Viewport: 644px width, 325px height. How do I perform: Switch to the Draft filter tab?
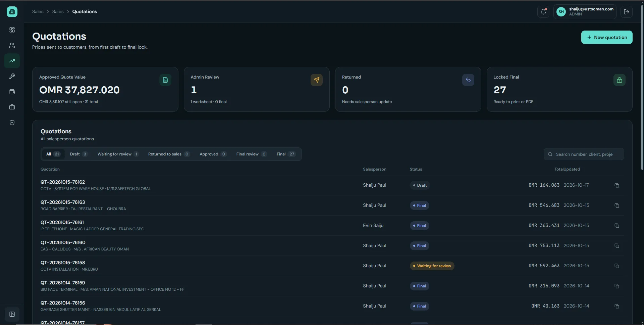pos(78,154)
